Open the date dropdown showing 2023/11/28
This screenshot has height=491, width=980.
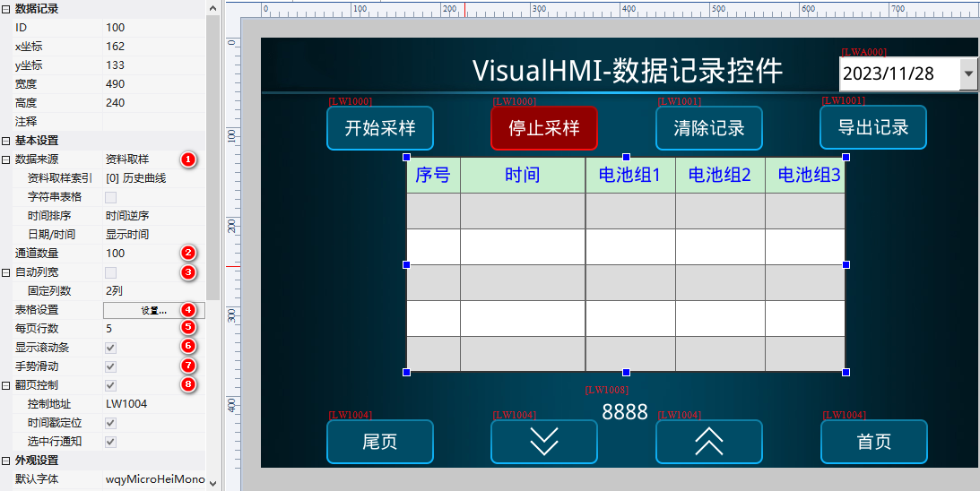(x=967, y=73)
